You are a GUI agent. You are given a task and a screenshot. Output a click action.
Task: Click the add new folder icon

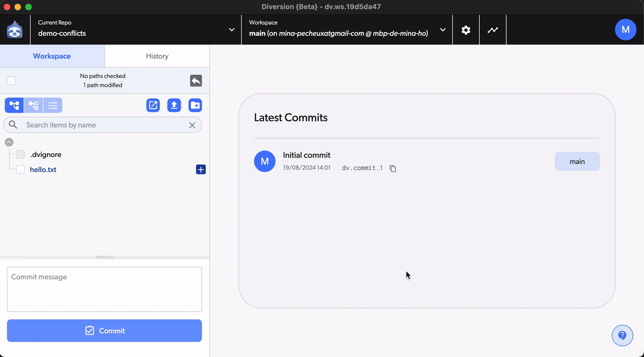[195, 105]
